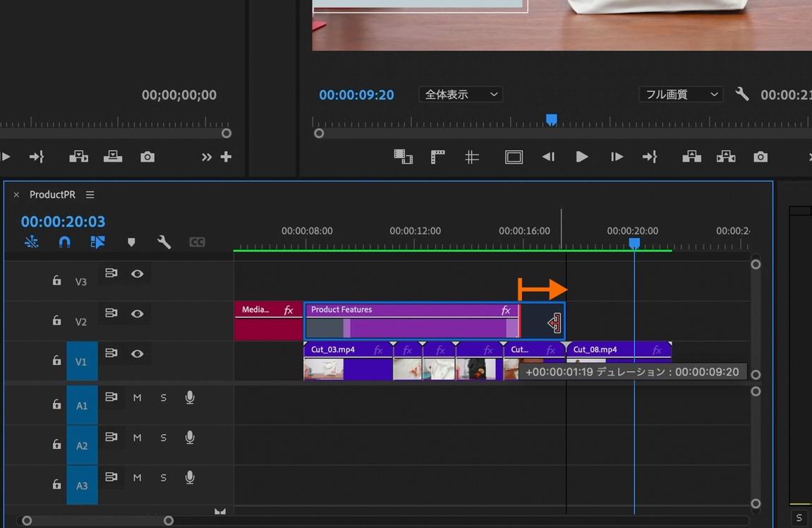
Task: Toggle lock on track A2
Action: tap(56, 444)
